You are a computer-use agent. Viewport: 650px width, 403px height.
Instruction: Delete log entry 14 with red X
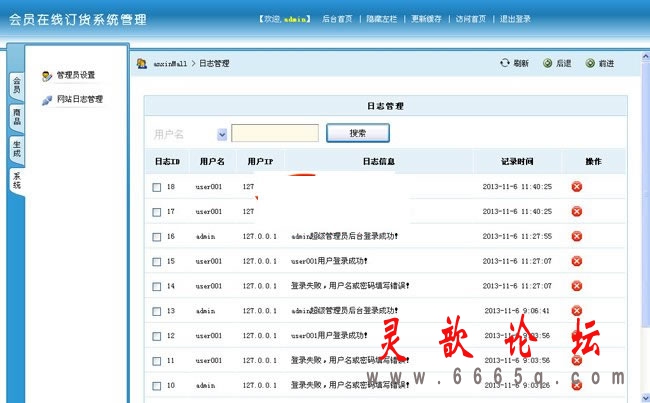click(x=577, y=286)
